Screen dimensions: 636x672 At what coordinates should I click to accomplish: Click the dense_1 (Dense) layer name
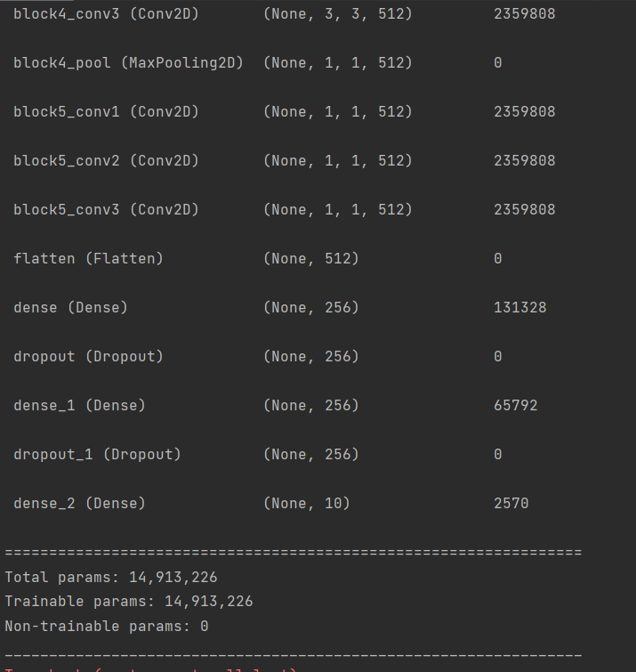pos(79,406)
